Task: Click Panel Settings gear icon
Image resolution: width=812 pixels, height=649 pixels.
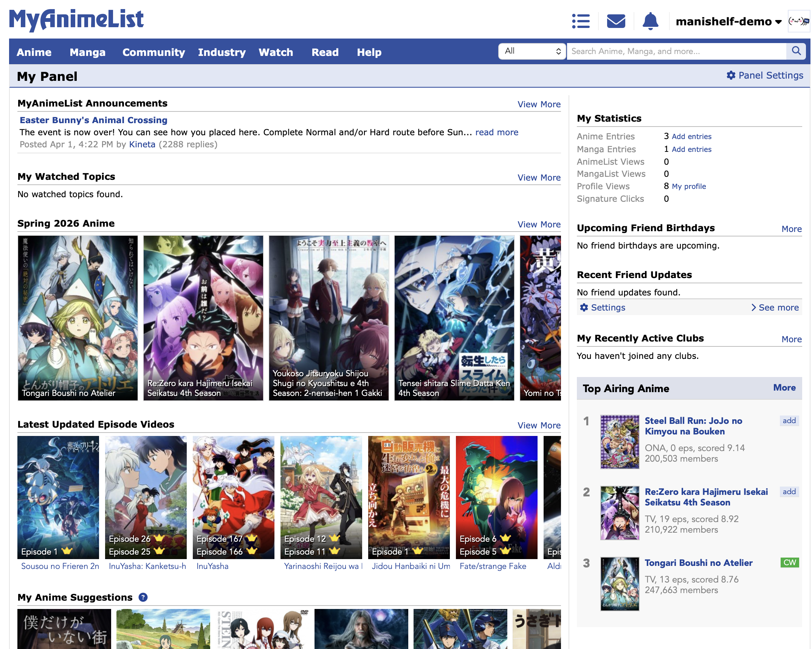Action: (731, 75)
